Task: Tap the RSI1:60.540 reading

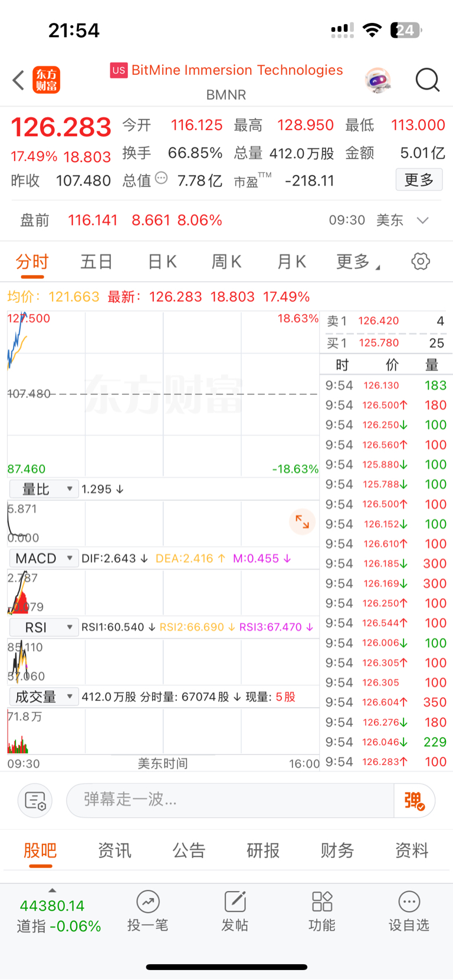Action: 119,628
